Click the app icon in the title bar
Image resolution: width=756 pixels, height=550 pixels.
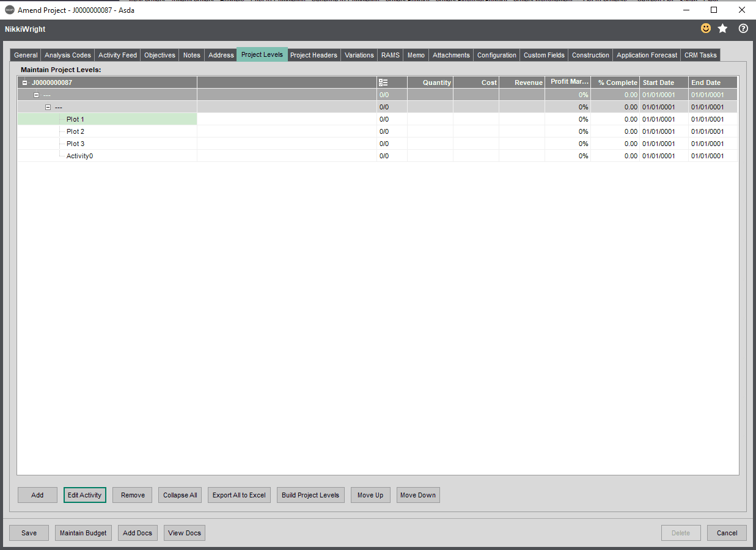coord(10,10)
